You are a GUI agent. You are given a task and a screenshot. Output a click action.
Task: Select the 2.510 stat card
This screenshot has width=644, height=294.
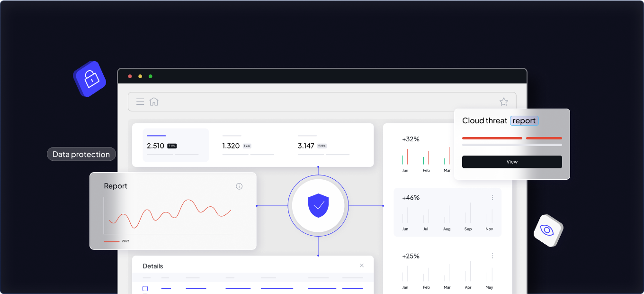[176, 145]
